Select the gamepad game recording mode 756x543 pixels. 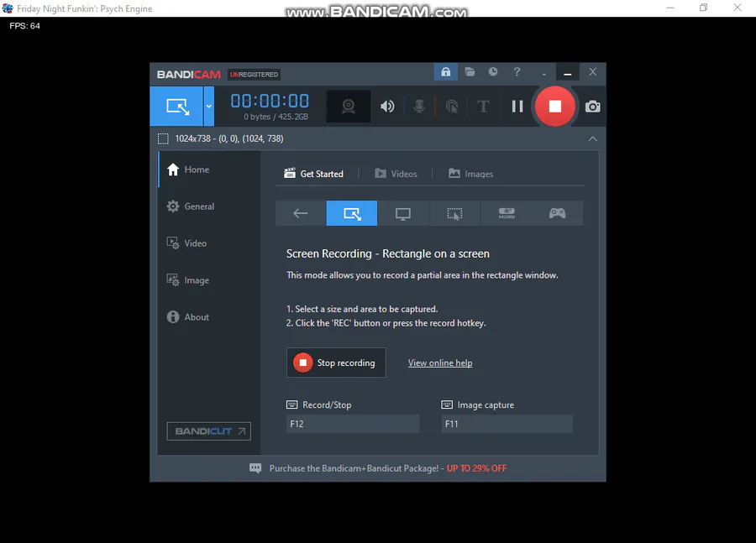pyautogui.click(x=558, y=213)
